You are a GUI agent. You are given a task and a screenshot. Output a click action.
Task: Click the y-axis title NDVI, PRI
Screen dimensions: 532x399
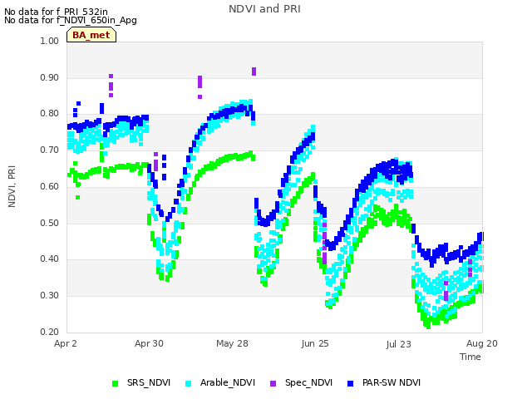[x=12, y=186]
